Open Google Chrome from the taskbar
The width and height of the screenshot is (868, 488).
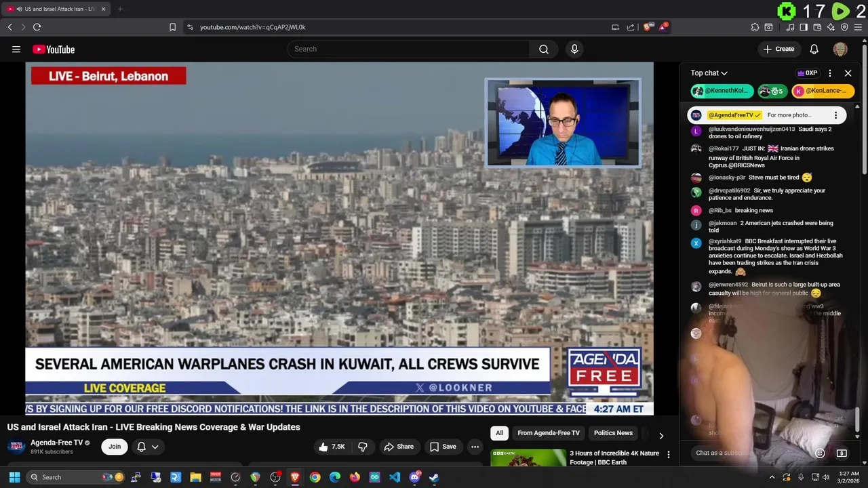click(x=315, y=477)
